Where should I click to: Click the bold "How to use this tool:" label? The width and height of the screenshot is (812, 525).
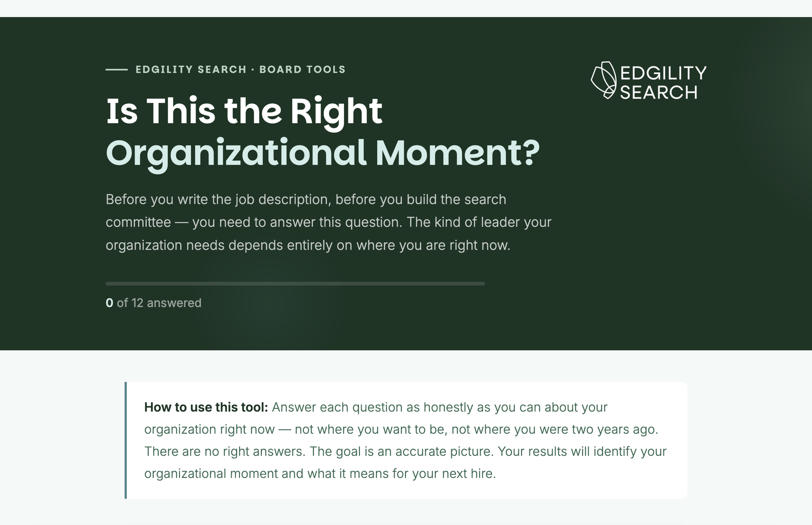(206, 407)
